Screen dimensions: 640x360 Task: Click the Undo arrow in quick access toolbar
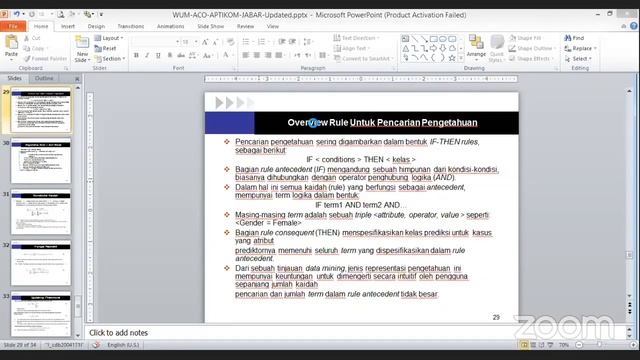16,14
